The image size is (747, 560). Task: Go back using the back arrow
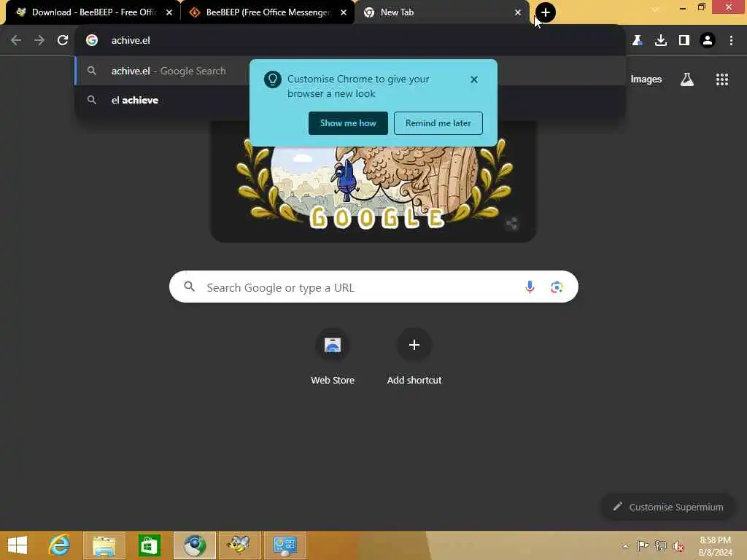[16, 41]
